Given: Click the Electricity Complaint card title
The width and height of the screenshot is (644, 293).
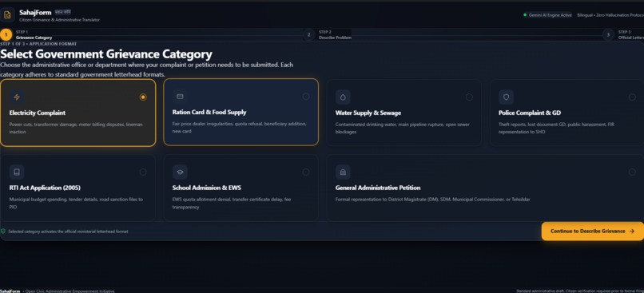Looking at the screenshot, I should tap(38, 113).
